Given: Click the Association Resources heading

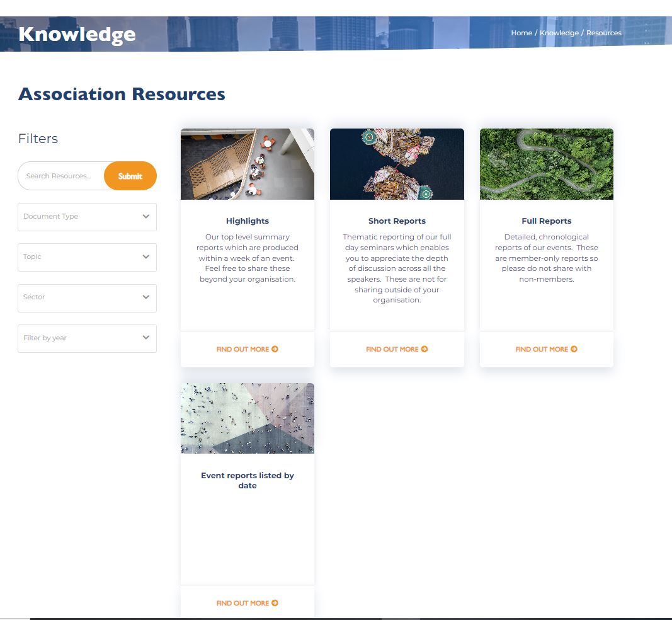Looking at the screenshot, I should point(122,94).
